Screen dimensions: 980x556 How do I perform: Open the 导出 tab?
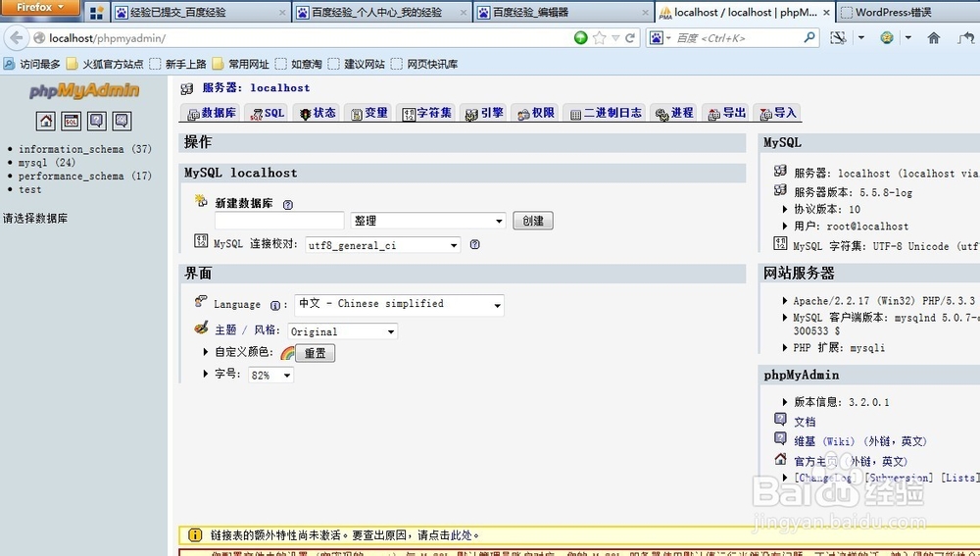(x=726, y=113)
